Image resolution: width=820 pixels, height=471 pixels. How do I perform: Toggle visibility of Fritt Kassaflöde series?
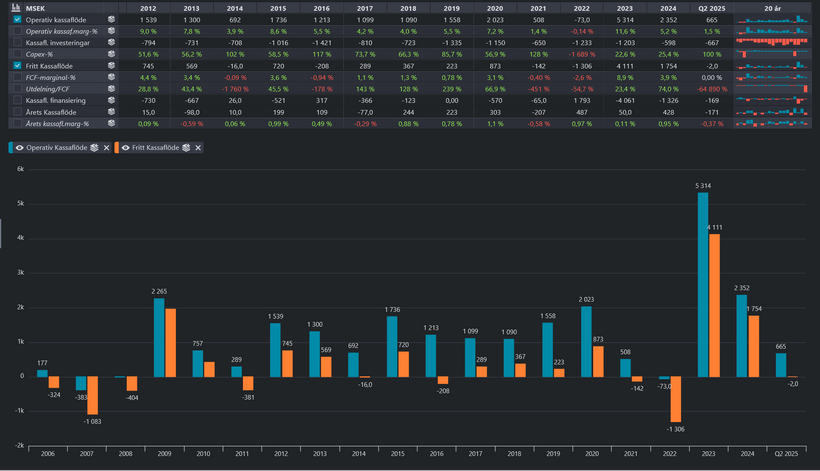point(125,147)
